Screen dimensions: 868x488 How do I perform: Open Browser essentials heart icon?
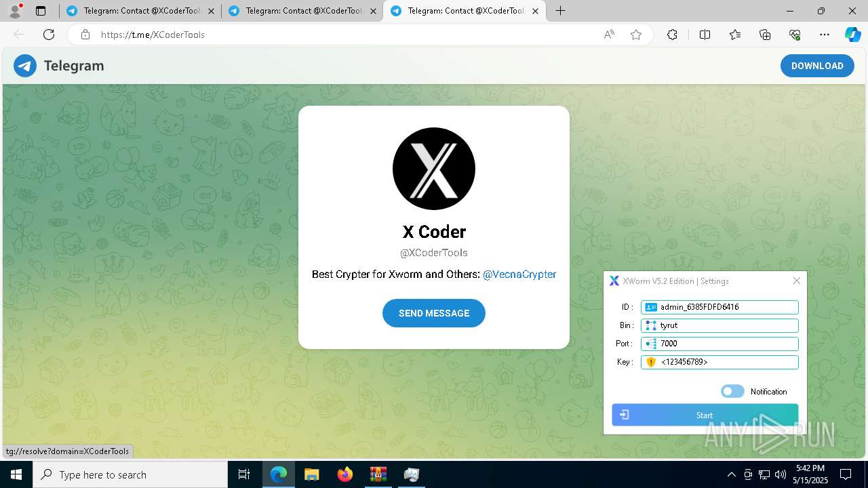795,35
